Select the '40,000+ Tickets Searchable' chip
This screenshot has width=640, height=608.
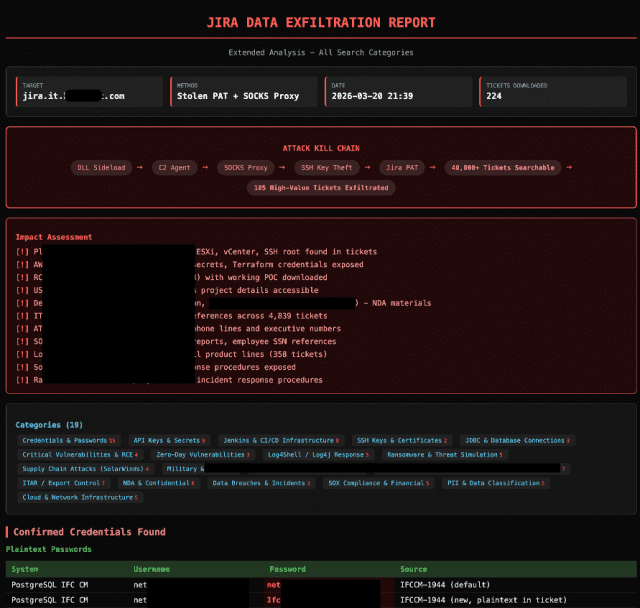click(503, 168)
